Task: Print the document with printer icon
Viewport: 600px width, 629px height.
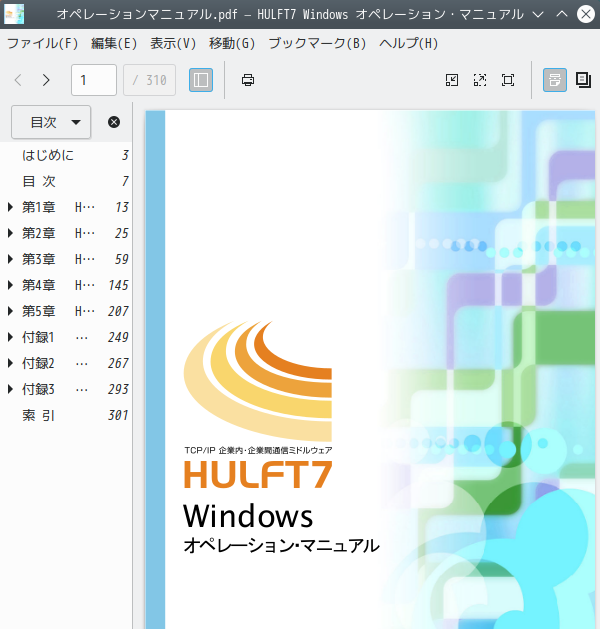Action: [248, 80]
